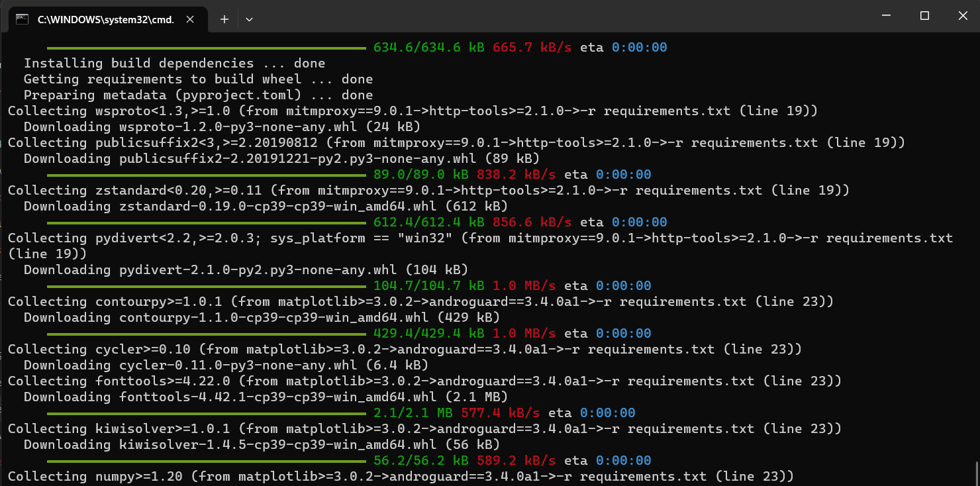
Task: Click the dropdown chevron icon next to plus
Action: coord(249,19)
